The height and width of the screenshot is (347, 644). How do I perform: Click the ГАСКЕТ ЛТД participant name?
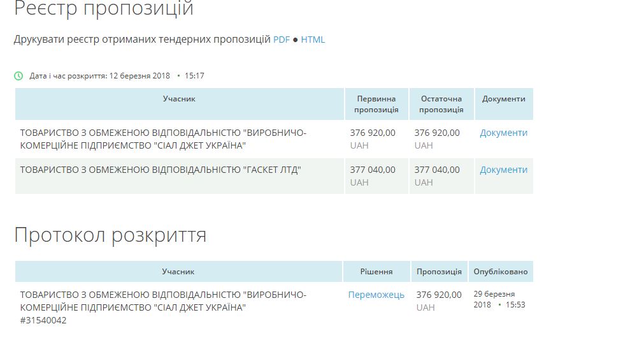tap(161, 170)
